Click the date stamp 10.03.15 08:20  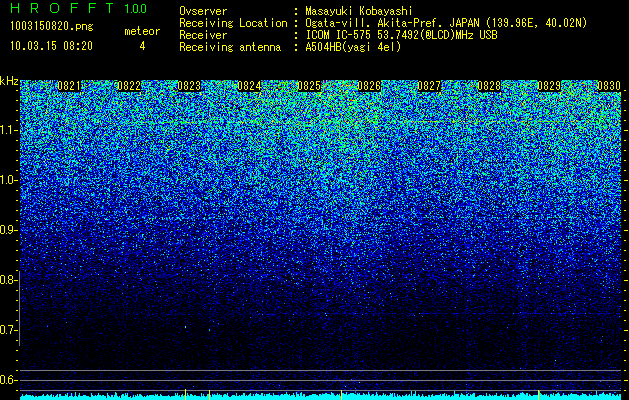(x=51, y=46)
